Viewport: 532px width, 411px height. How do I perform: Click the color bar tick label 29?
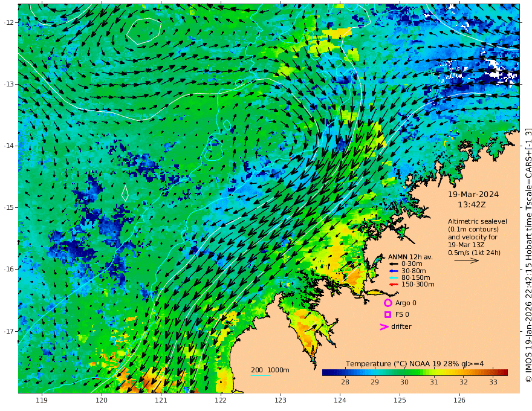(x=375, y=382)
